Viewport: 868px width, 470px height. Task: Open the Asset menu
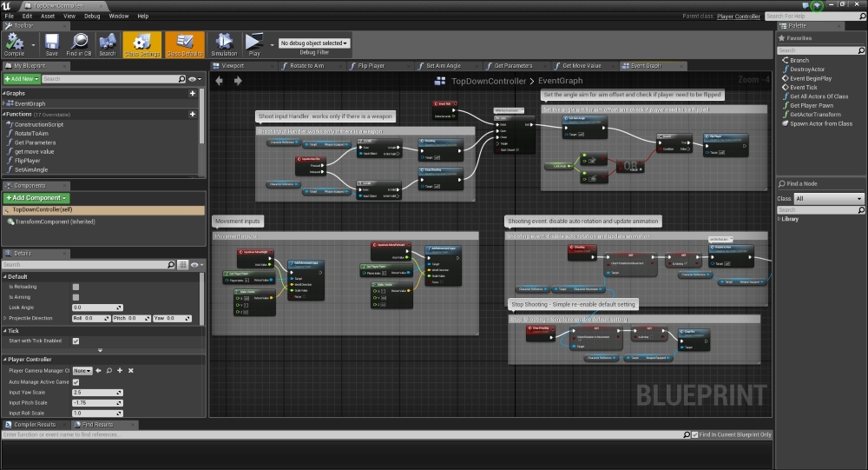[48, 16]
